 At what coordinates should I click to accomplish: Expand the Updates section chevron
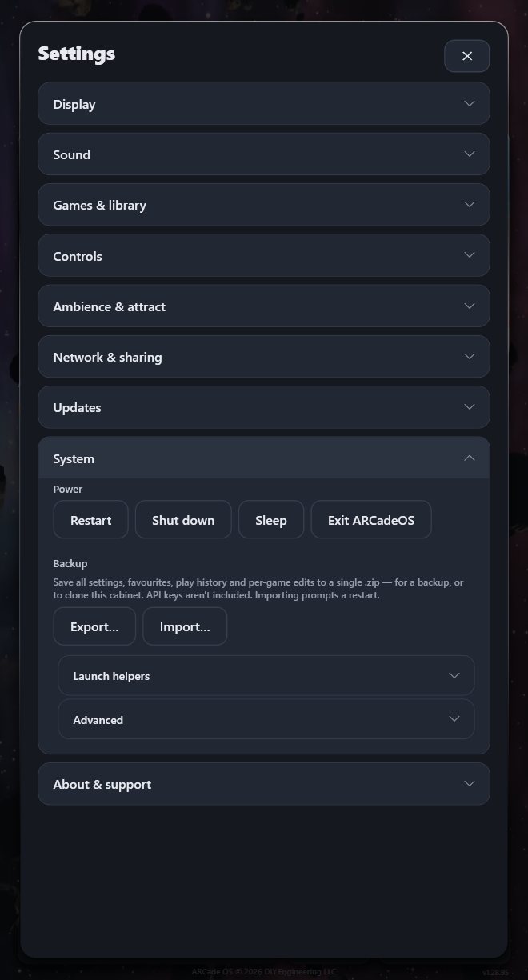coord(470,407)
